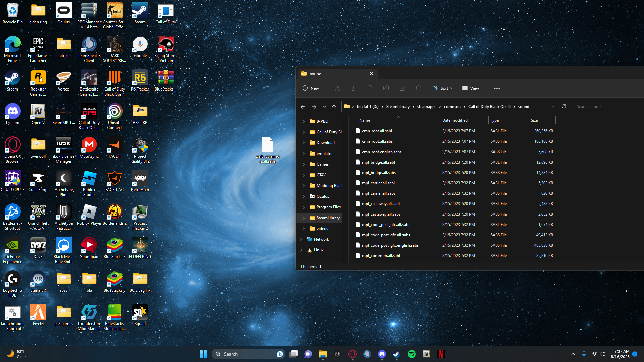This screenshot has width=644, height=362.
Task: Open the Sort dropdown menu
Action: tap(443, 88)
